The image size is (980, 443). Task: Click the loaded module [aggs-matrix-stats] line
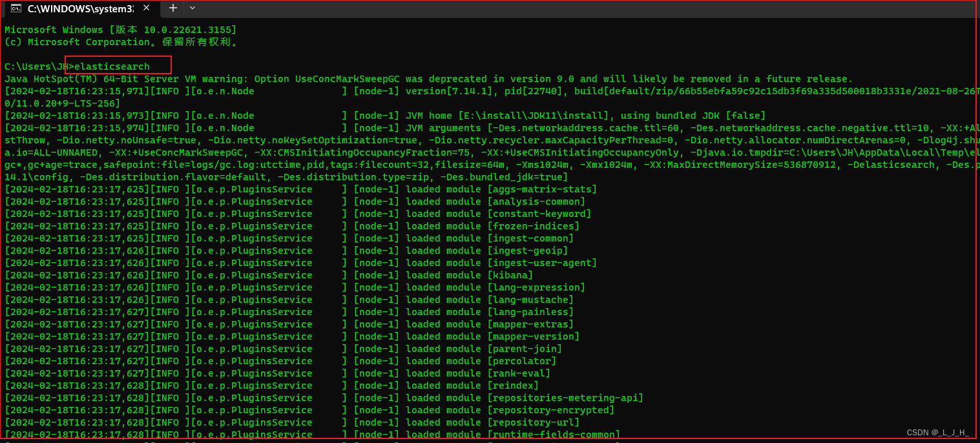[x=300, y=189]
